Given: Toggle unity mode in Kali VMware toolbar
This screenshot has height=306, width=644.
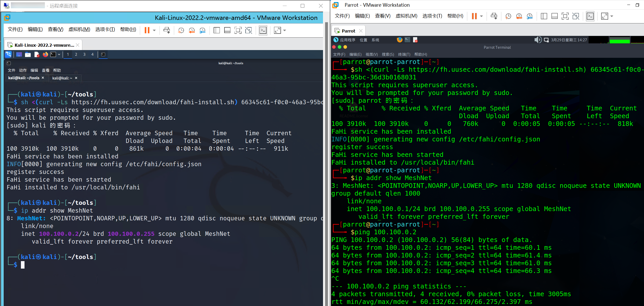Looking at the screenshot, I should click(x=248, y=30).
